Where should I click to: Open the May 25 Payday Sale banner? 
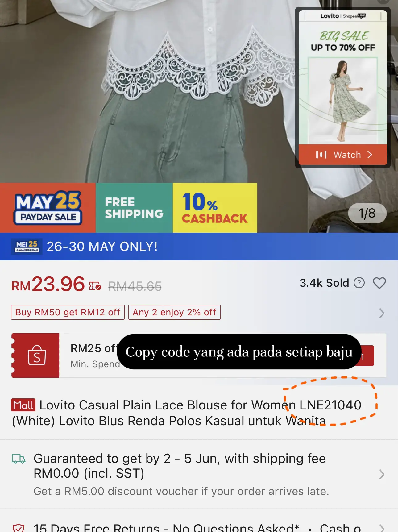click(48, 208)
